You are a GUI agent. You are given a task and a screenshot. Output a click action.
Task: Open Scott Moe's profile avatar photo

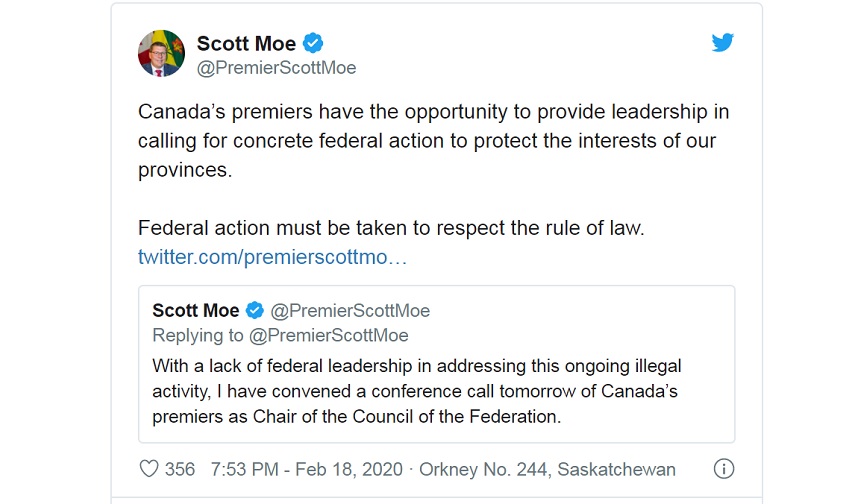(161, 53)
